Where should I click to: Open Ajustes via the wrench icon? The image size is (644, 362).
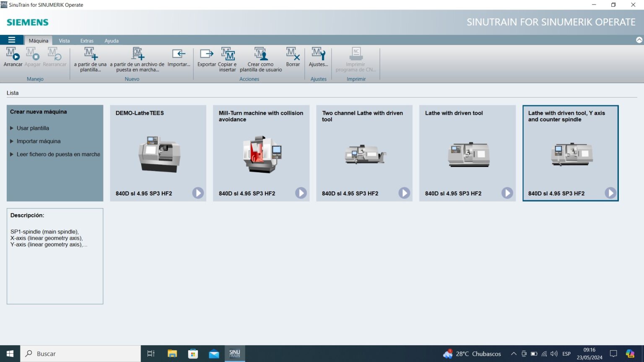point(318,57)
